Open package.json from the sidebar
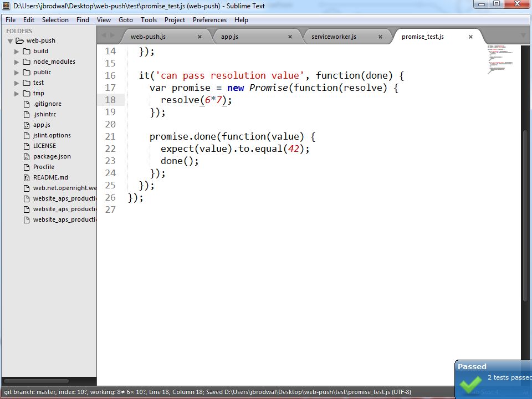 (52, 156)
